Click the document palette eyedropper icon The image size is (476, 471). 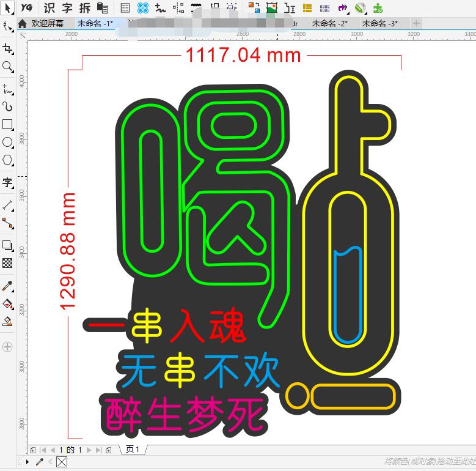40,462
